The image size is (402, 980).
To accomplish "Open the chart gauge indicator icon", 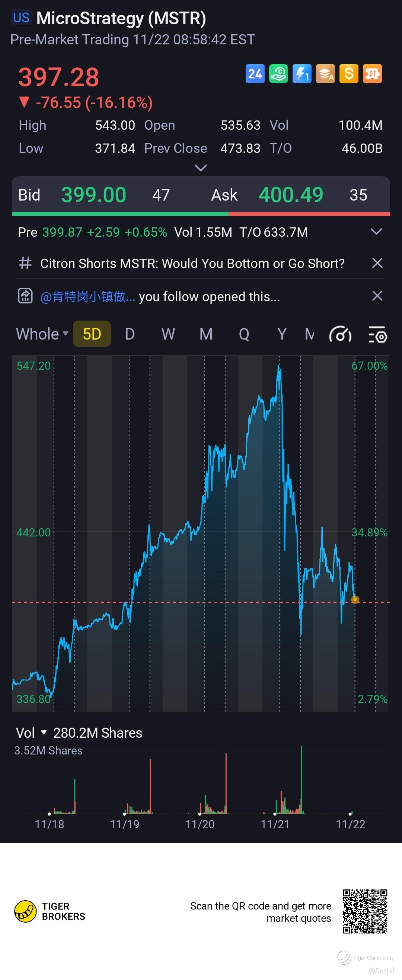I will 340,335.
